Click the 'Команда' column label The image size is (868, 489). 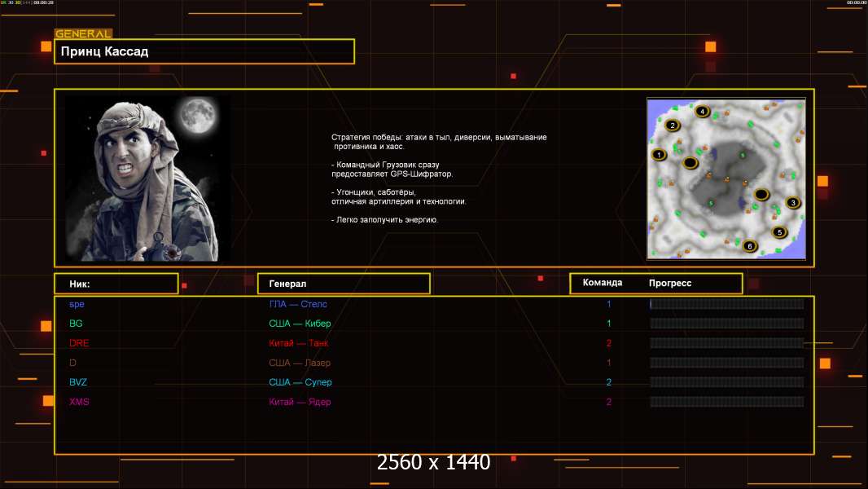(x=603, y=283)
